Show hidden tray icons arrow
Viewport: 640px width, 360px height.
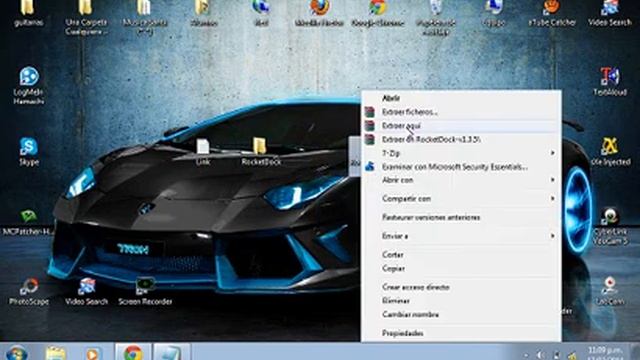point(526,356)
